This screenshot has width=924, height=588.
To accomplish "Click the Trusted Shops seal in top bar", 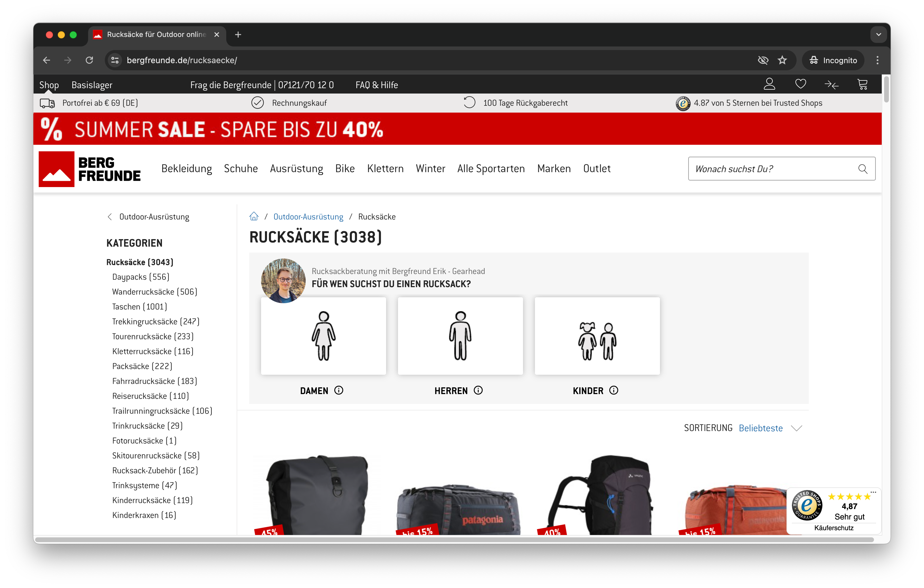I will (683, 103).
